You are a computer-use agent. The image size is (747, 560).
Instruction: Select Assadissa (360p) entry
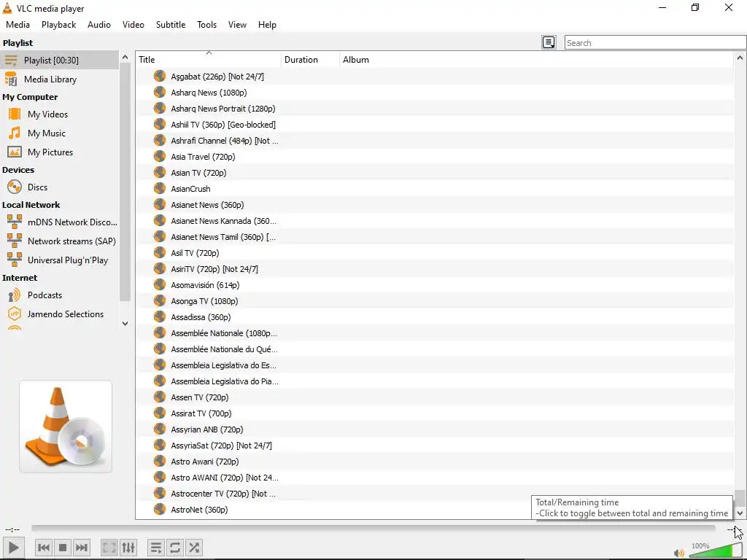pos(201,317)
